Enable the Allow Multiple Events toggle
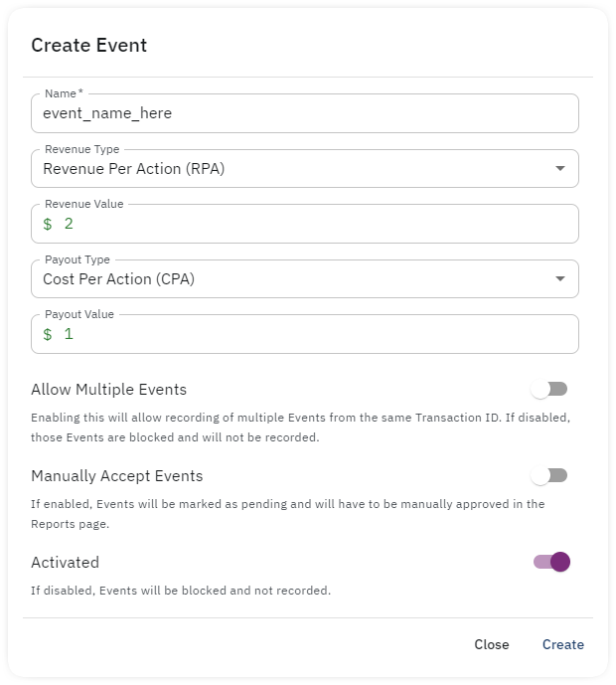 [x=549, y=389]
